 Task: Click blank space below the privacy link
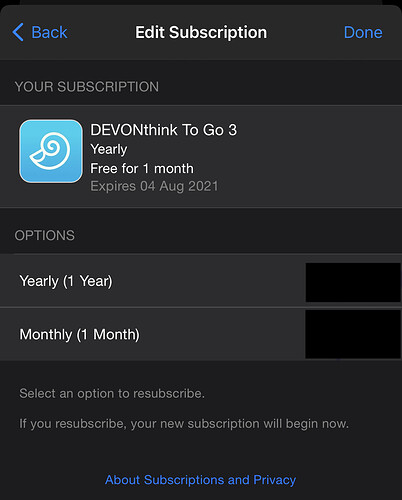[x=201, y=495]
